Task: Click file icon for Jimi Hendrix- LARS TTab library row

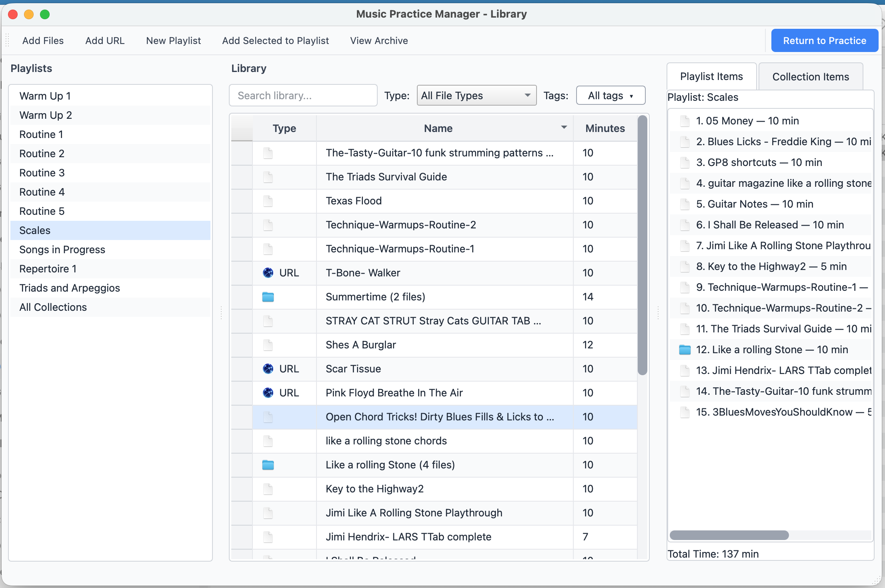Action: (x=268, y=537)
